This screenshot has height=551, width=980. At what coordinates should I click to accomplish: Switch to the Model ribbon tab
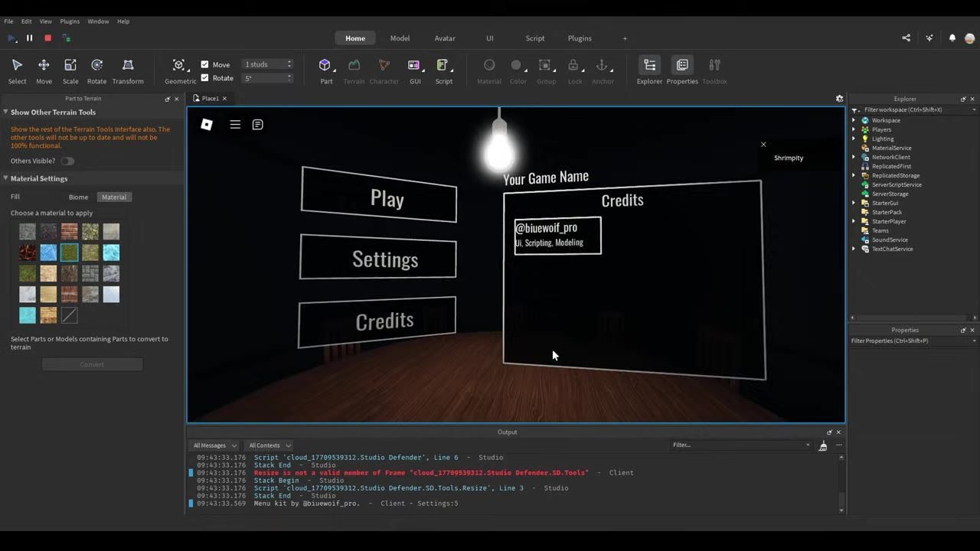[400, 38]
